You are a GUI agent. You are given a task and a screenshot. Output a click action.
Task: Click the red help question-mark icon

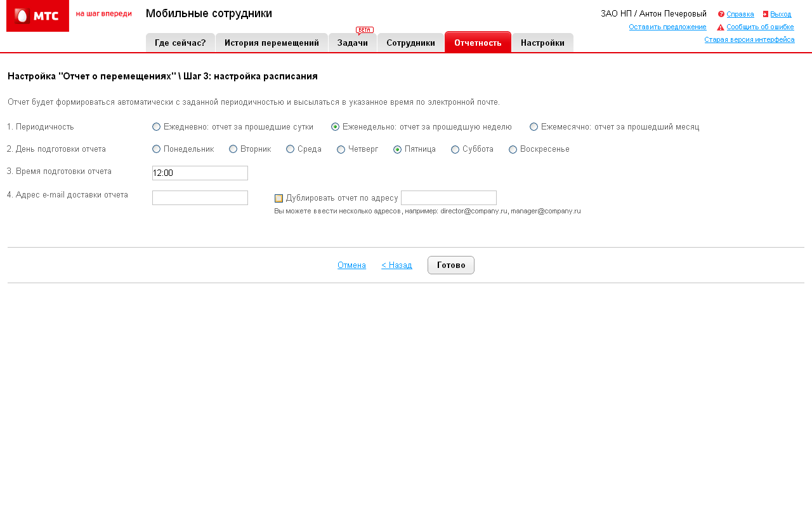(721, 14)
